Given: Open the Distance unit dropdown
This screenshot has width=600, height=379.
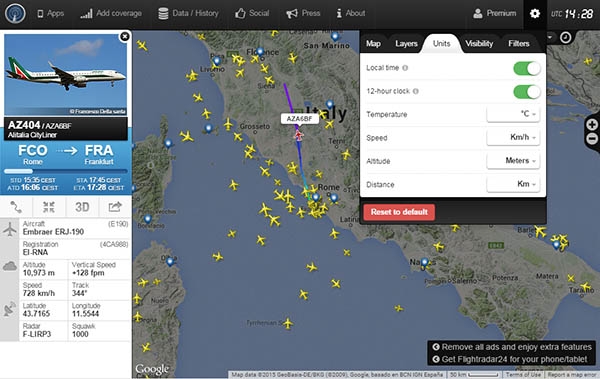Looking at the screenshot, I should (513, 184).
